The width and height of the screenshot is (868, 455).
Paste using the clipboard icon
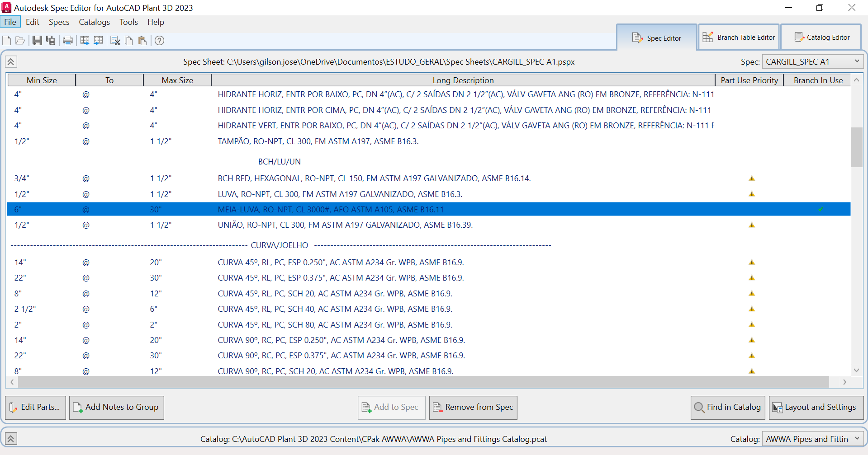click(x=142, y=41)
